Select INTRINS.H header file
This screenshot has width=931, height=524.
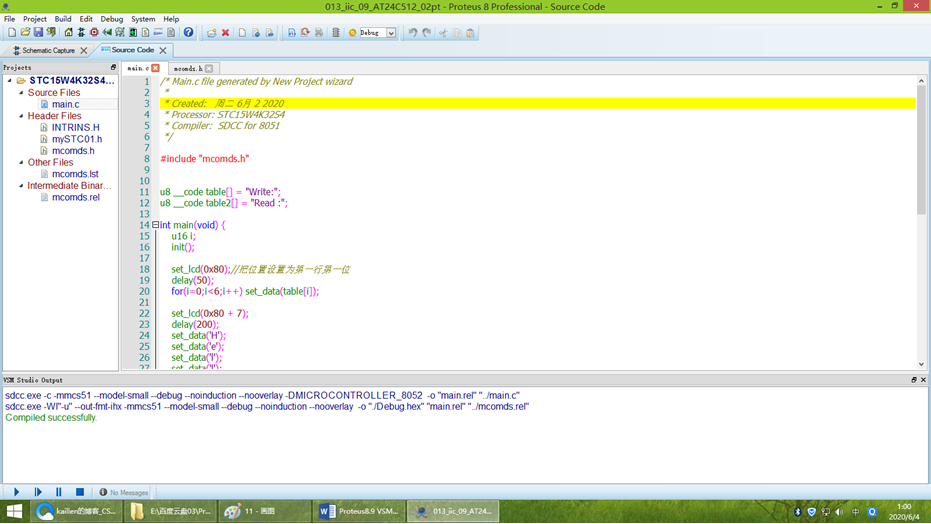point(75,127)
